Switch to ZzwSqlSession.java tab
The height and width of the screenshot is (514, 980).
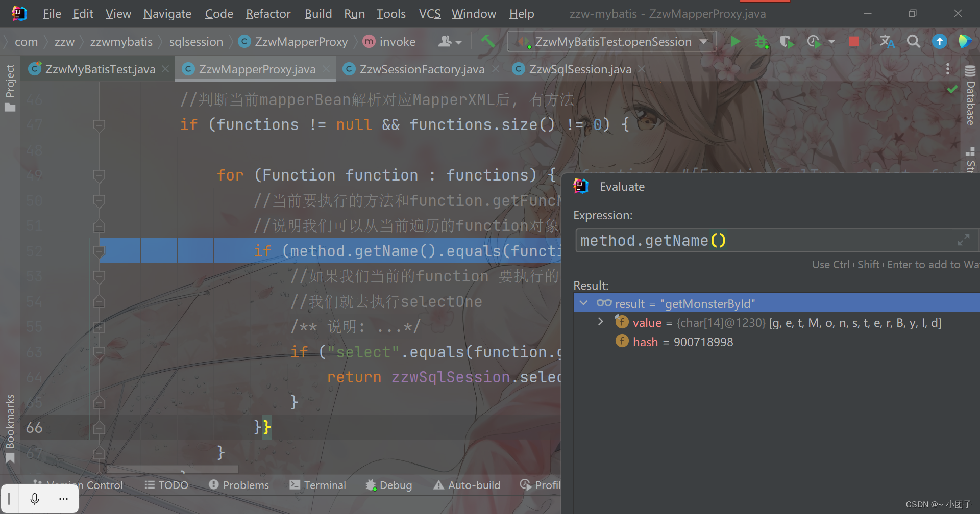pyautogui.click(x=580, y=69)
